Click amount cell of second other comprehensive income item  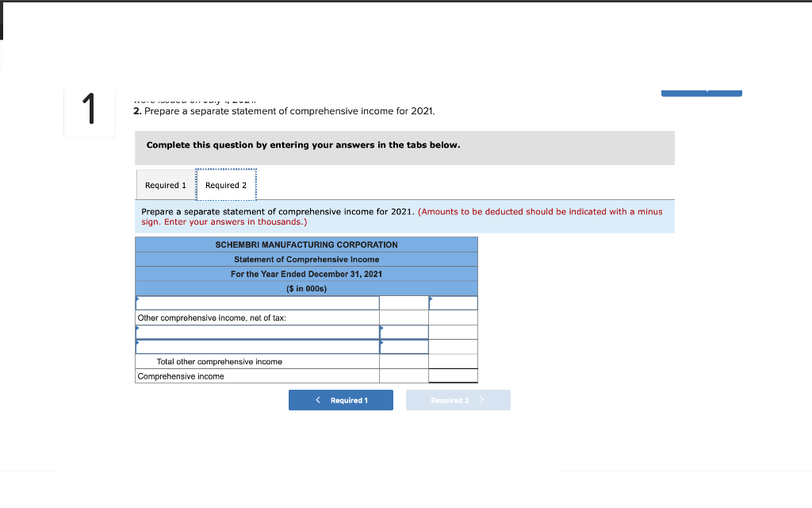[x=404, y=347]
